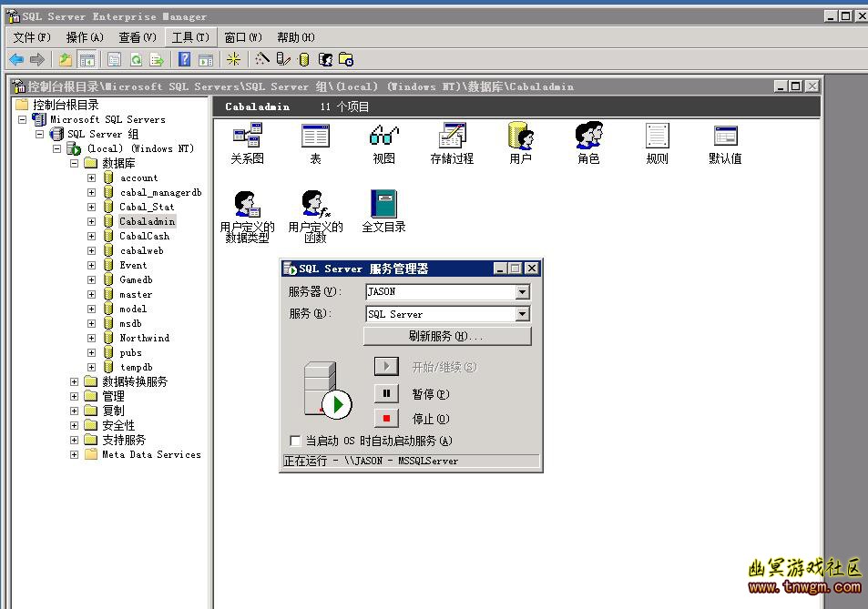Toggle the console tree show/hide icon
The height and width of the screenshot is (609, 868).
click(87, 59)
